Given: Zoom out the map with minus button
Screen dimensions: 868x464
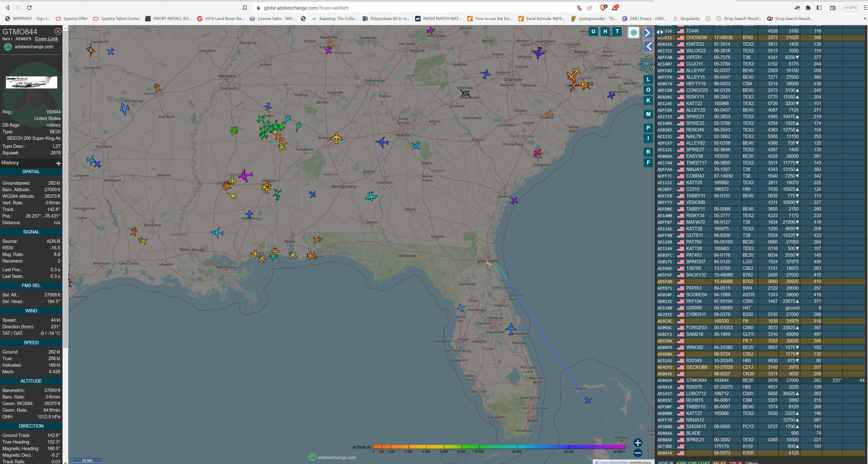Looking at the screenshot, I should (x=637, y=453).
